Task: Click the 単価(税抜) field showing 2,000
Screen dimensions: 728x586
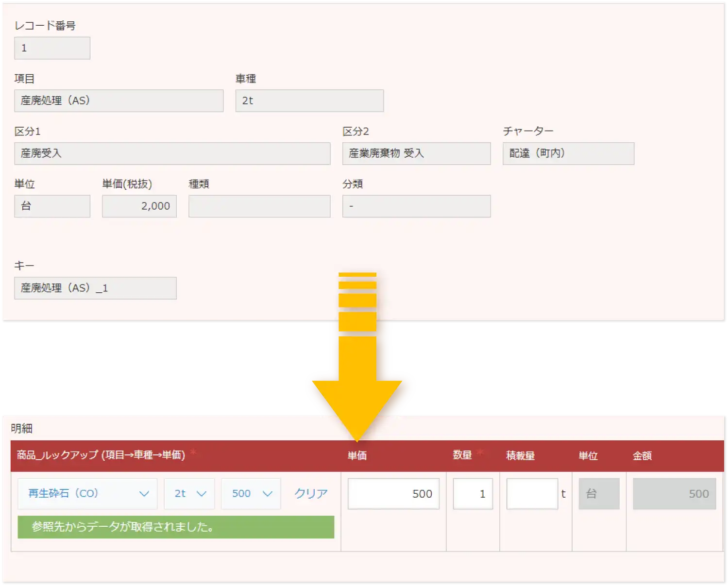Action: (139, 206)
